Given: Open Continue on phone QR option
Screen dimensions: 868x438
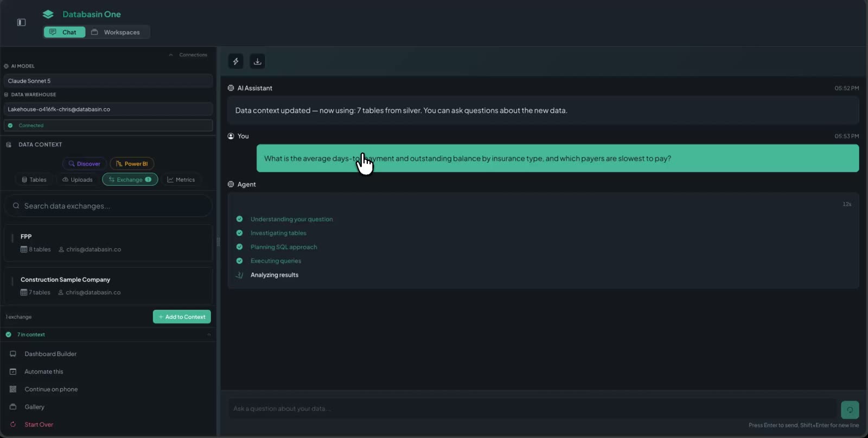Looking at the screenshot, I should pos(51,389).
